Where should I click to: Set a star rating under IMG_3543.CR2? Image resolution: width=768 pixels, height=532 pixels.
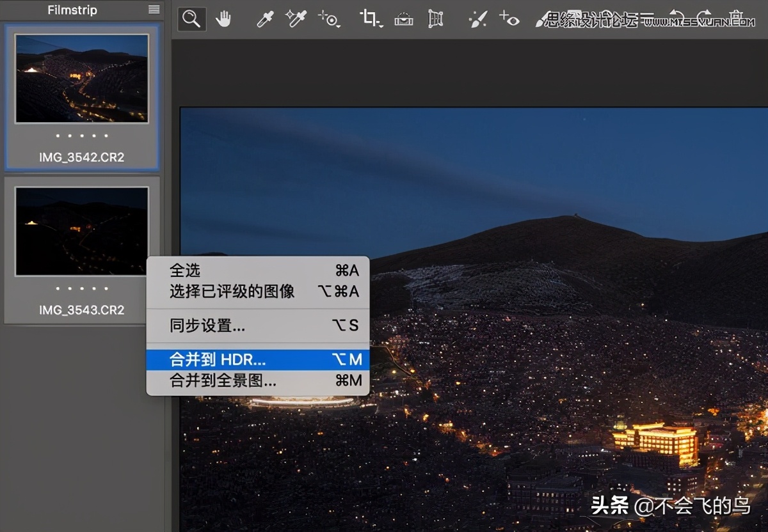[x=82, y=288]
